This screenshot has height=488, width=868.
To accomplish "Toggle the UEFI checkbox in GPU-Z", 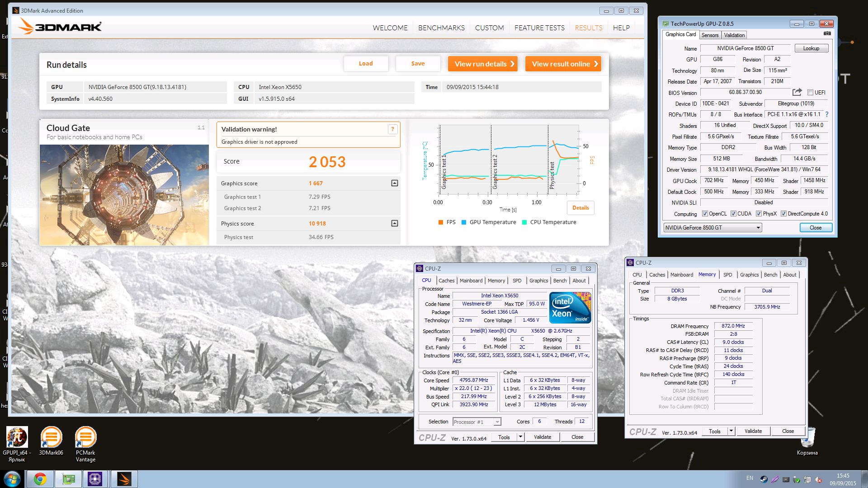I will pyautogui.click(x=810, y=93).
